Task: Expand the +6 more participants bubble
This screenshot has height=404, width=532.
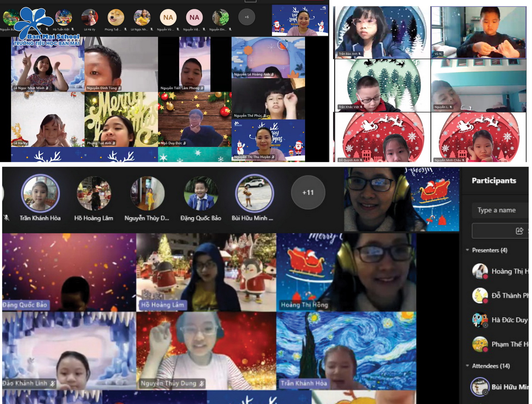Action: (x=246, y=17)
